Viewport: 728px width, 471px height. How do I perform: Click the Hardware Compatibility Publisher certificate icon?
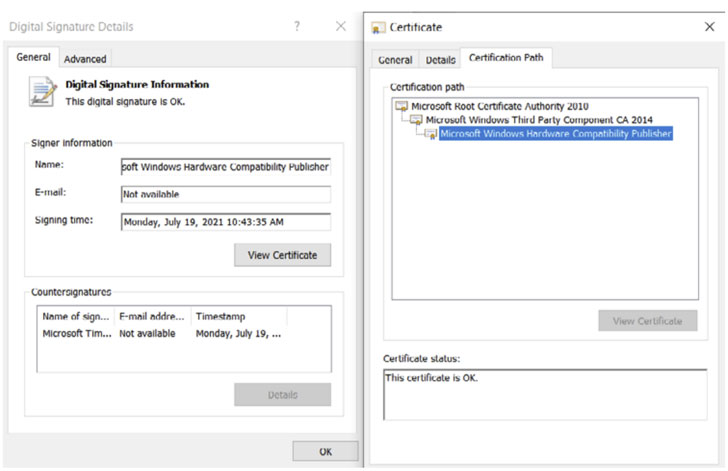(x=430, y=134)
